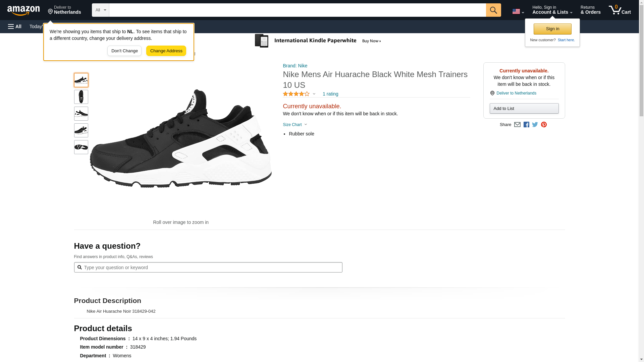Open Returns & Orders
Viewport: 644px width, 362px height.
(590, 10)
